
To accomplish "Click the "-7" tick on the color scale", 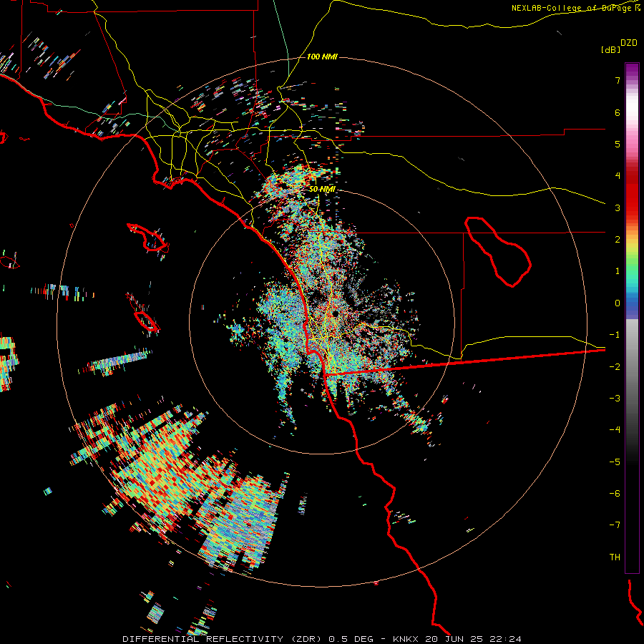I will pos(615,525).
